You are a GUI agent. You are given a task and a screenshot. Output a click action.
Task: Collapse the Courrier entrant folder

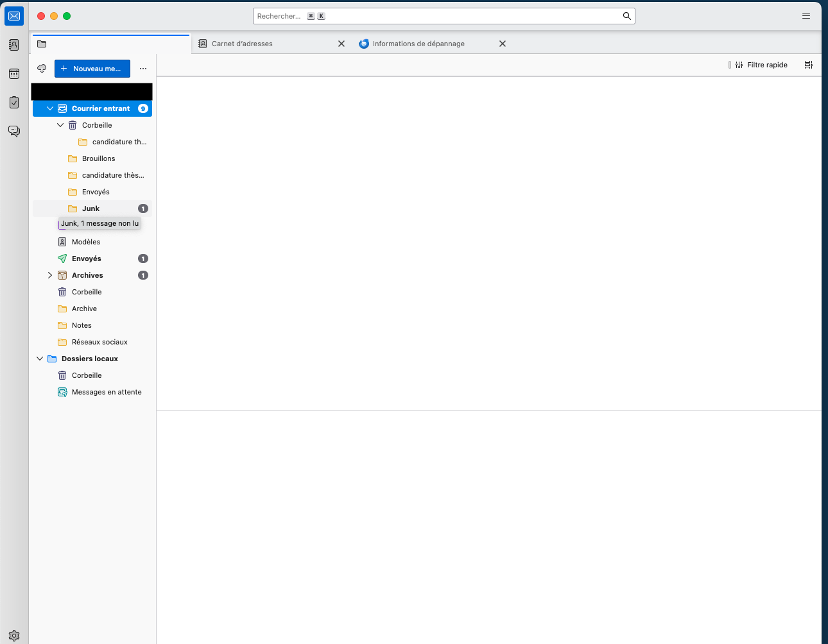(x=50, y=108)
